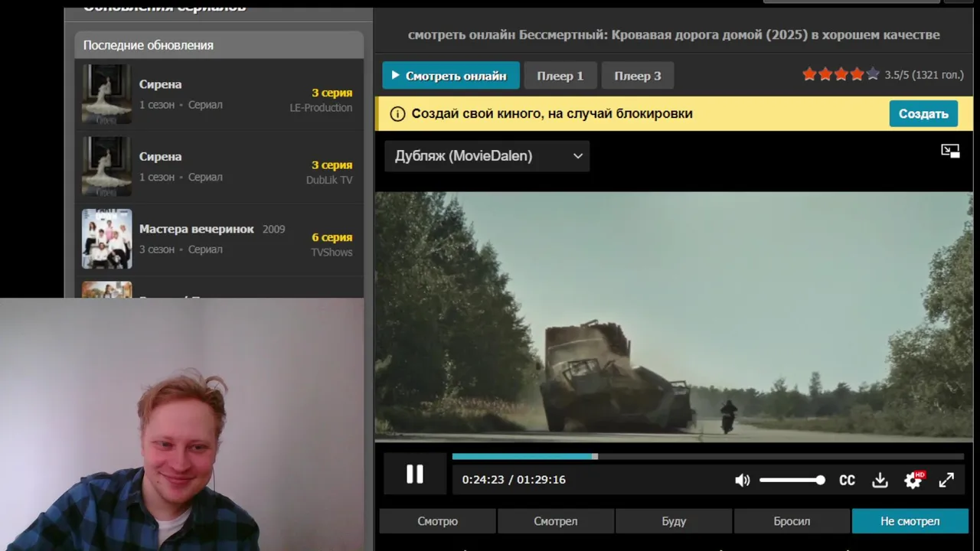Click the Мастера вечеринок poster thumbnail

(107, 239)
